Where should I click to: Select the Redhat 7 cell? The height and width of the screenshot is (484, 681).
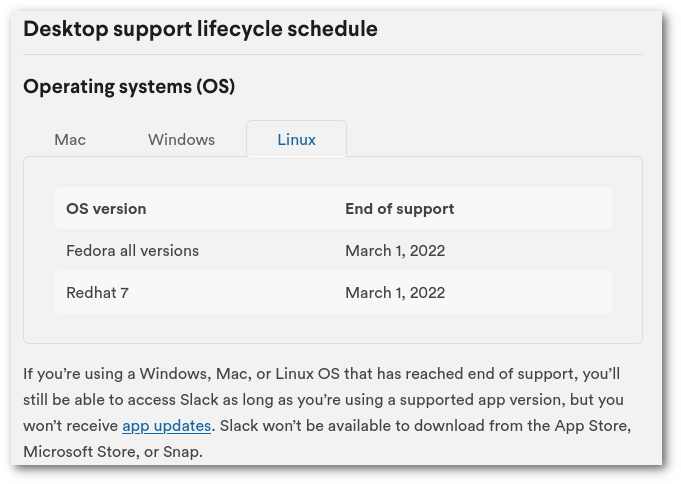(97, 293)
